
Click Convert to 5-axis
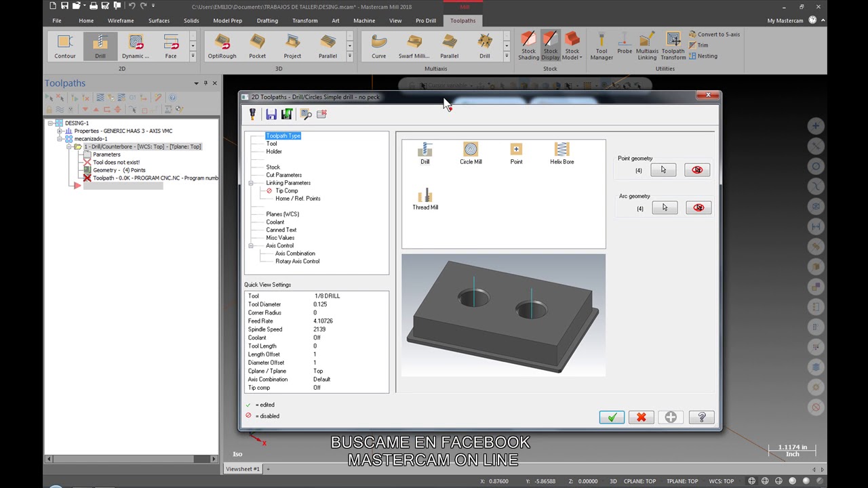[x=714, y=35]
